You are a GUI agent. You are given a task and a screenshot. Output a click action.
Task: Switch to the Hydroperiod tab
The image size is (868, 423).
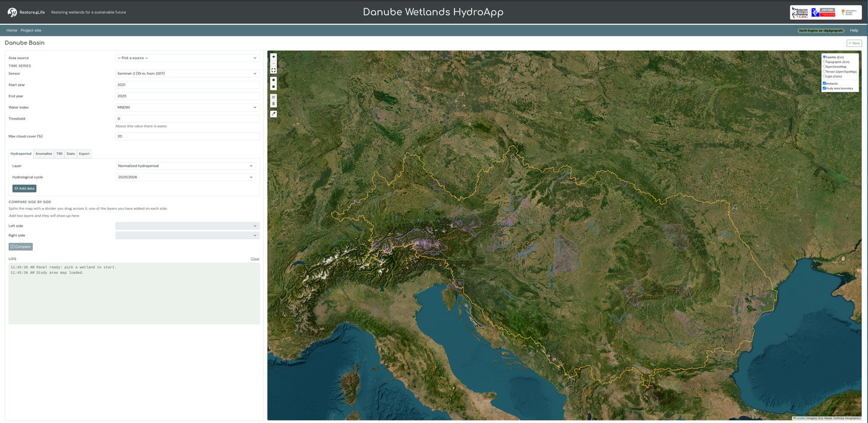pos(21,154)
